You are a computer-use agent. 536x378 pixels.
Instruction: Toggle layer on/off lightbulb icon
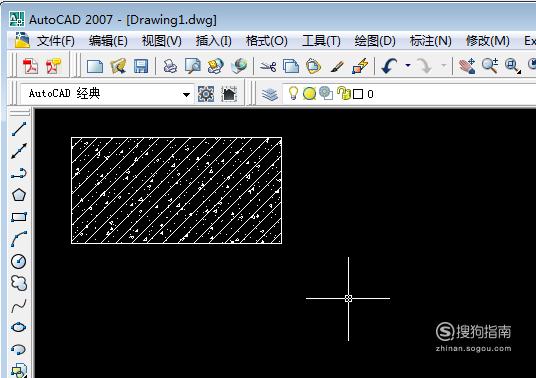tap(293, 93)
